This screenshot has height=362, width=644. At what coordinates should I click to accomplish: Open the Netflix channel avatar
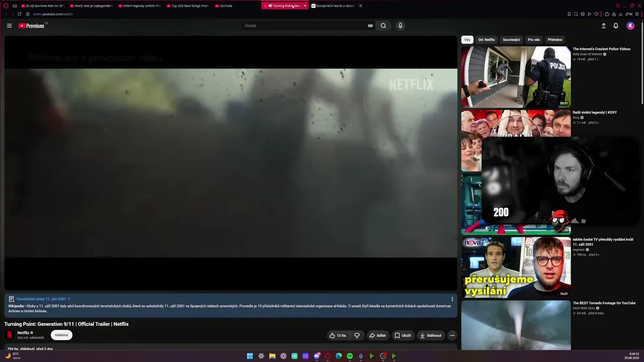pyautogui.click(x=9, y=335)
